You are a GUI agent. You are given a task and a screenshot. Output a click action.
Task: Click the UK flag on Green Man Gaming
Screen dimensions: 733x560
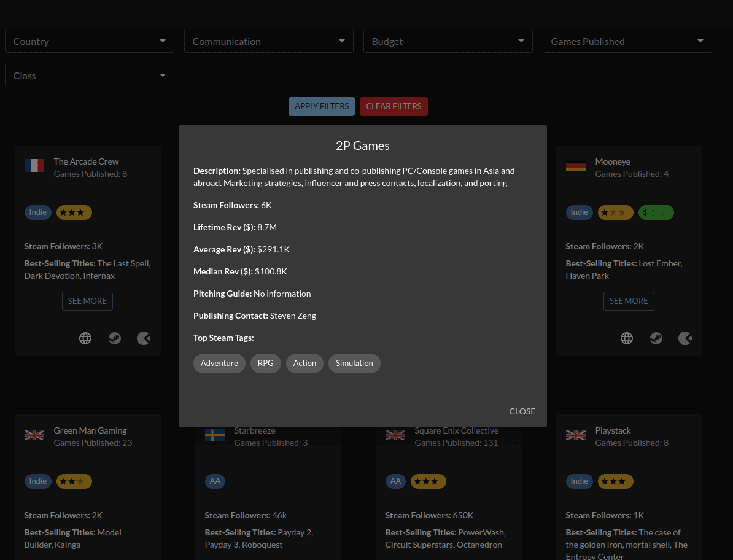(x=34, y=435)
